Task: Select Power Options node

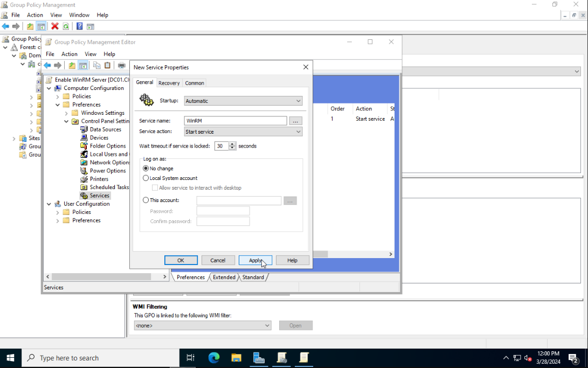Action: (x=108, y=170)
